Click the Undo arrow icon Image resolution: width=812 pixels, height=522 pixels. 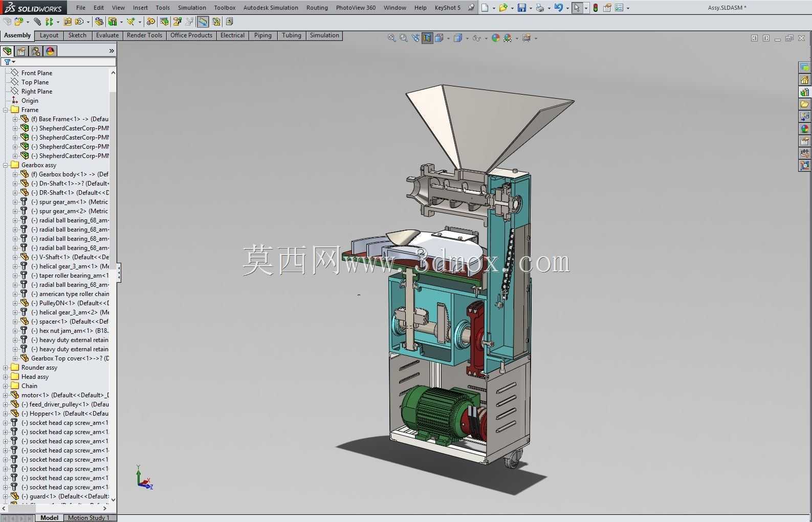click(x=558, y=8)
